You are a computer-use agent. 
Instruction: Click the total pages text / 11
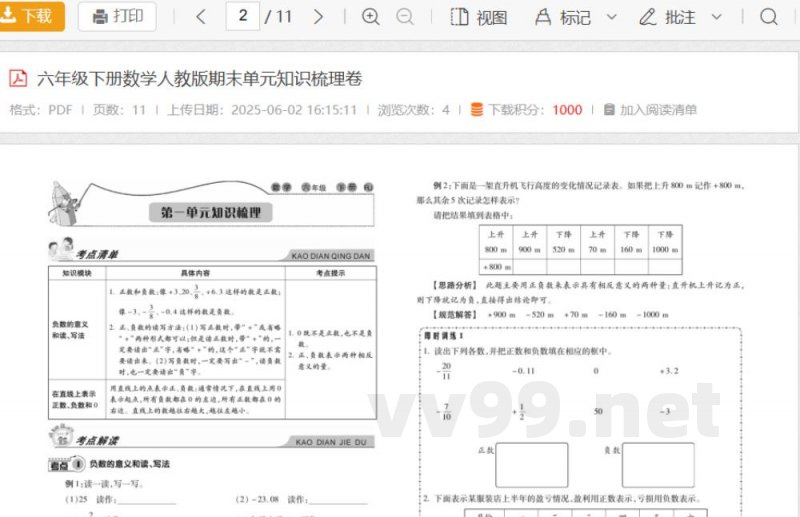(279, 17)
